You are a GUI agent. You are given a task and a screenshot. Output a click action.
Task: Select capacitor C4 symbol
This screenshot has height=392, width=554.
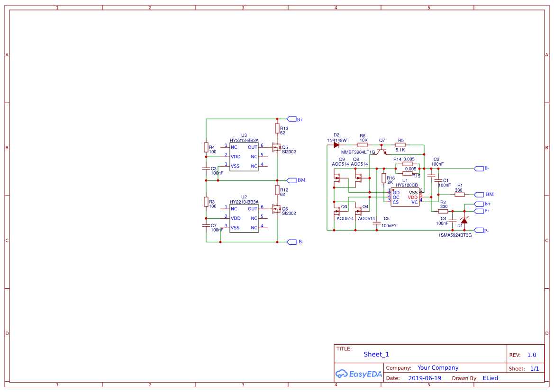(453, 221)
